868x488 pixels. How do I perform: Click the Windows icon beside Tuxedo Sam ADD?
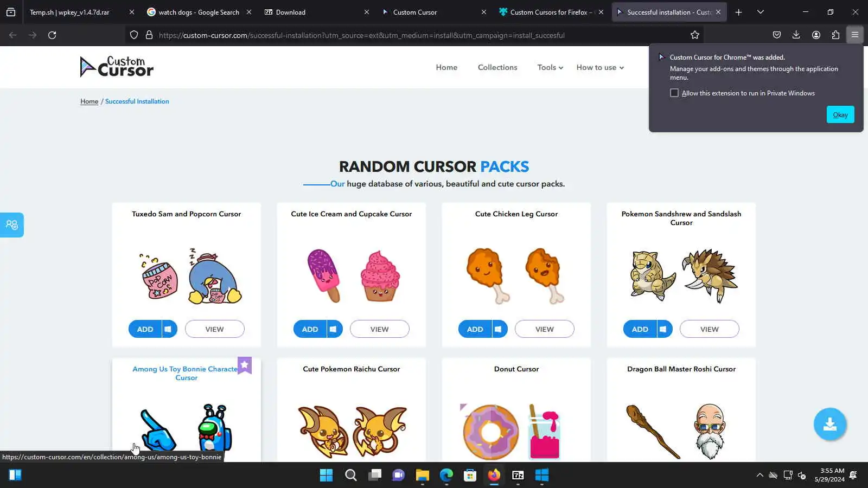click(168, 329)
